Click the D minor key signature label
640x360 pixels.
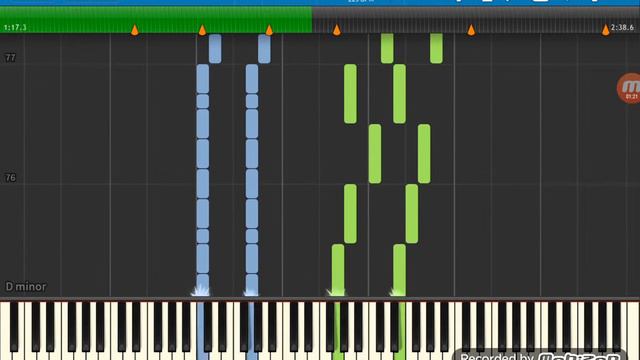pyautogui.click(x=26, y=287)
